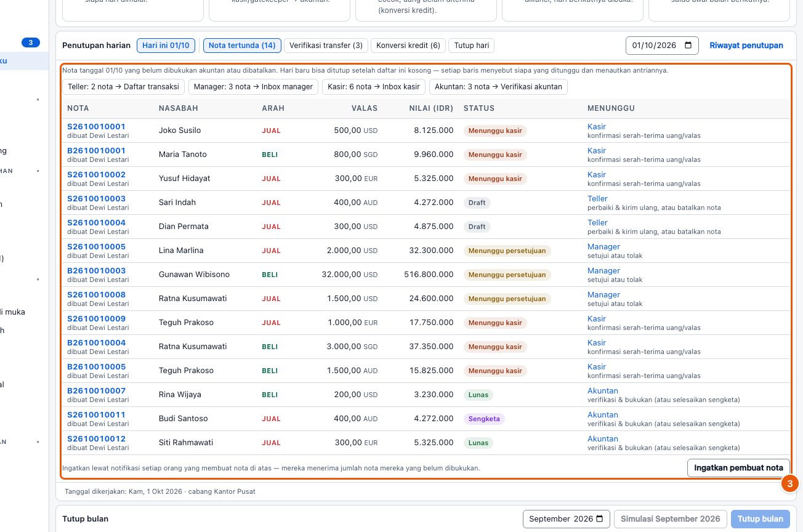Image resolution: width=803 pixels, height=532 pixels.
Task: Click the sidebar badge showing 3
Action: 31,42
